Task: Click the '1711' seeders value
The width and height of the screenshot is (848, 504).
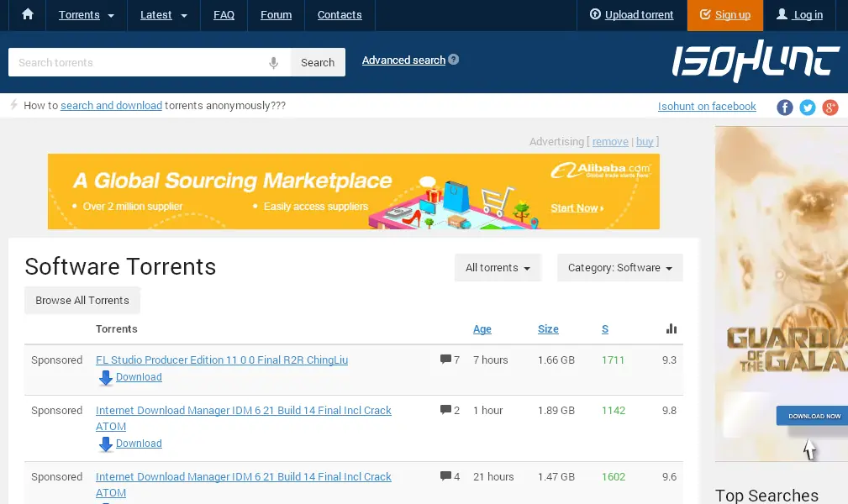Action: [x=613, y=360]
